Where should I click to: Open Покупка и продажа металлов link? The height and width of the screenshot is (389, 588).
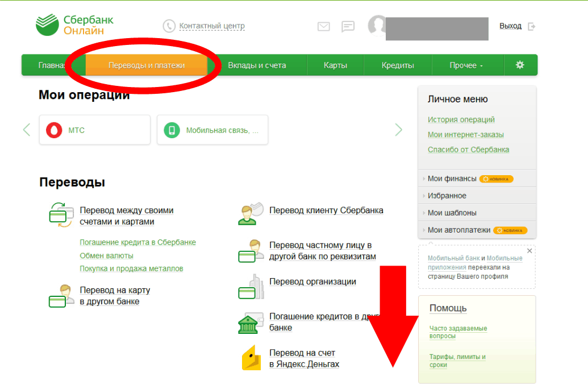click(x=131, y=268)
